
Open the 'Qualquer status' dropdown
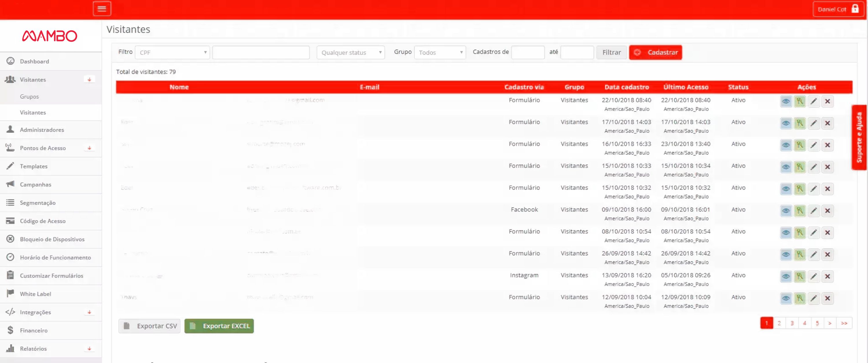pos(350,53)
